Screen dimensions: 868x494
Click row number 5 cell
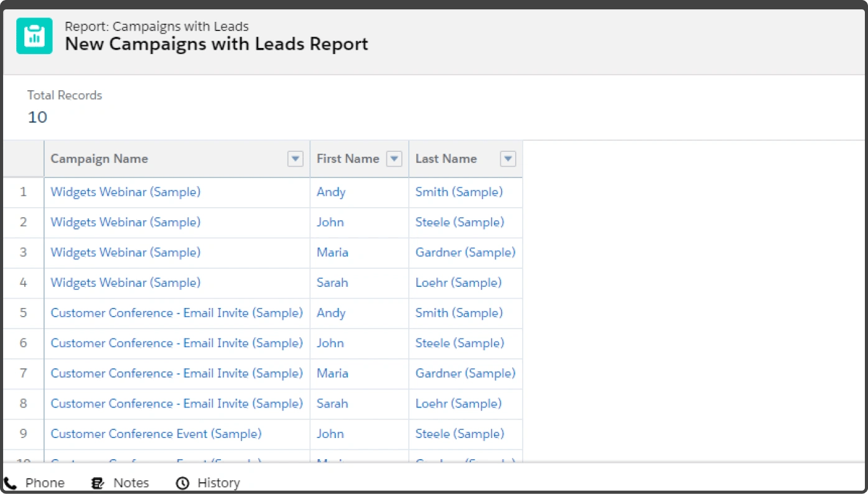(24, 313)
